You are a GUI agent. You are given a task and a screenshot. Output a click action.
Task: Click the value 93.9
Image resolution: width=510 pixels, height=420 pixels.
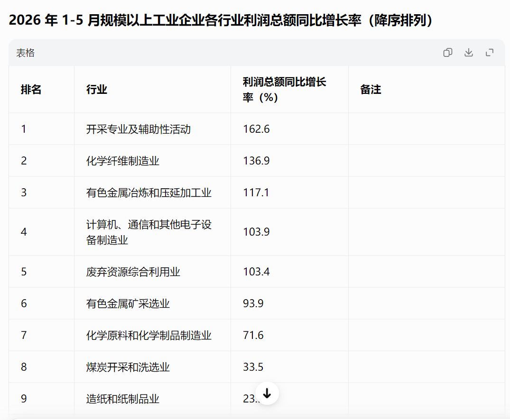tap(253, 303)
